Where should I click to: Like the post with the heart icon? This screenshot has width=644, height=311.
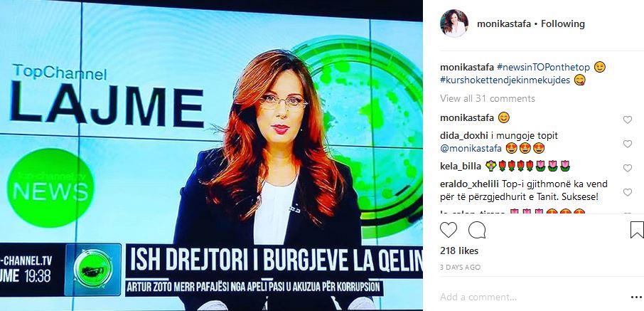pyautogui.click(x=448, y=230)
